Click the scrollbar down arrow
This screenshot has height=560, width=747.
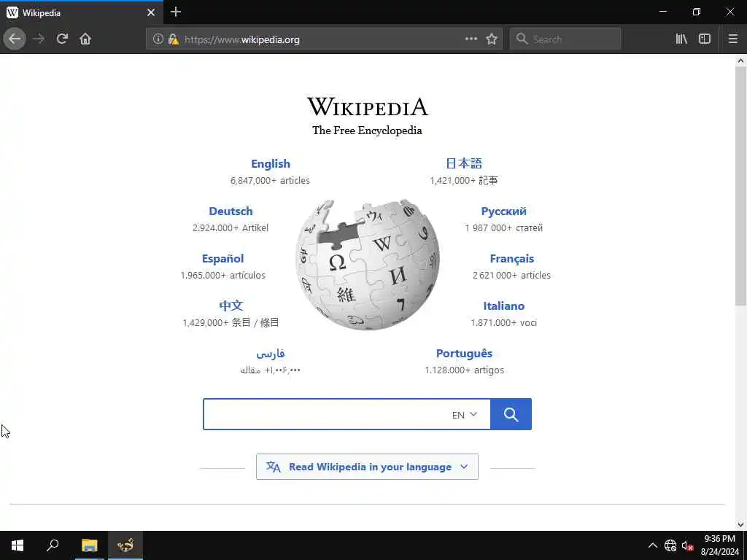[x=741, y=525]
